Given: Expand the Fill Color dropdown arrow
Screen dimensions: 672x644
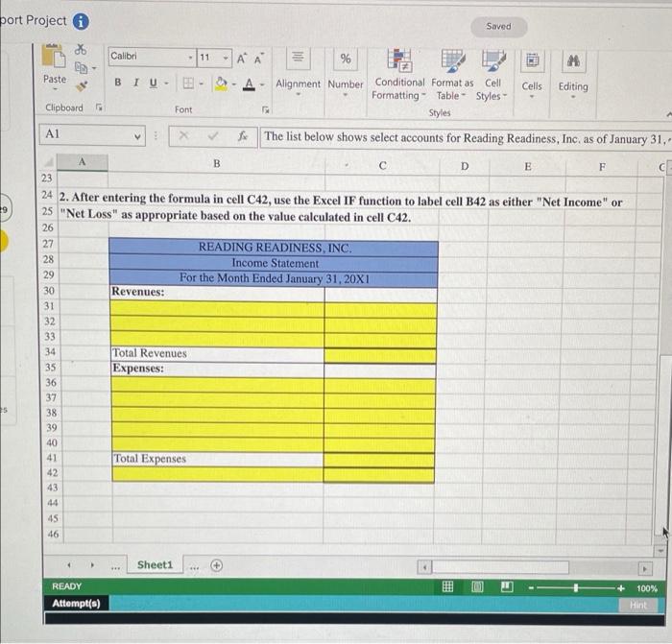Looking at the screenshot, I should tap(234, 84).
